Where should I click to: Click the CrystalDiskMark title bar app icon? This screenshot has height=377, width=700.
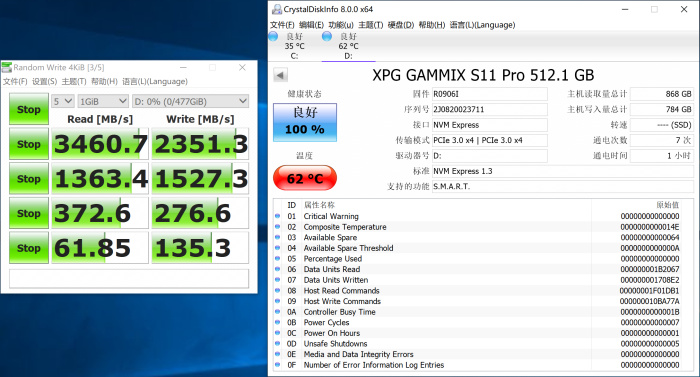[7, 67]
